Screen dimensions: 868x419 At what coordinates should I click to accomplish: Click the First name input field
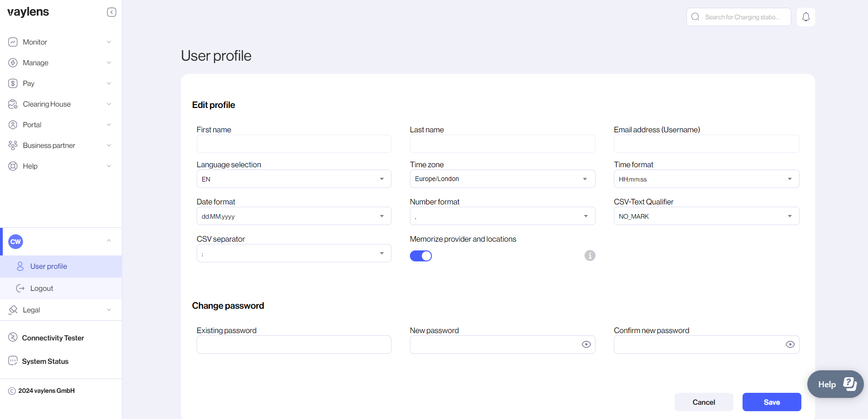[x=294, y=144]
